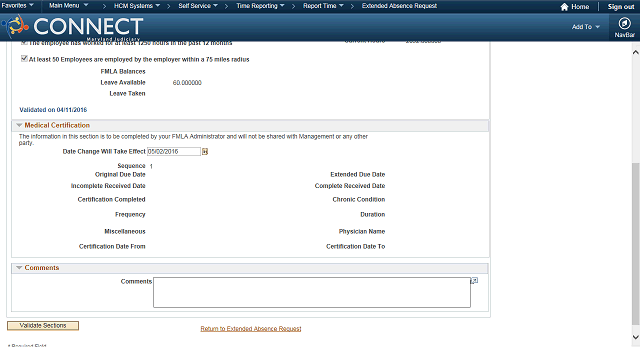Click the Original Due Date label
This screenshot has height=360, width=640.
click(x=120, y=174)
